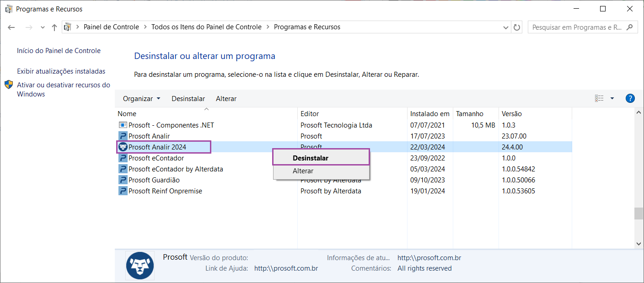Open Ativar ou desativar recursos do Windows
Image resolution: width=644 pixels, height=283 pixels.
point(64,90)
